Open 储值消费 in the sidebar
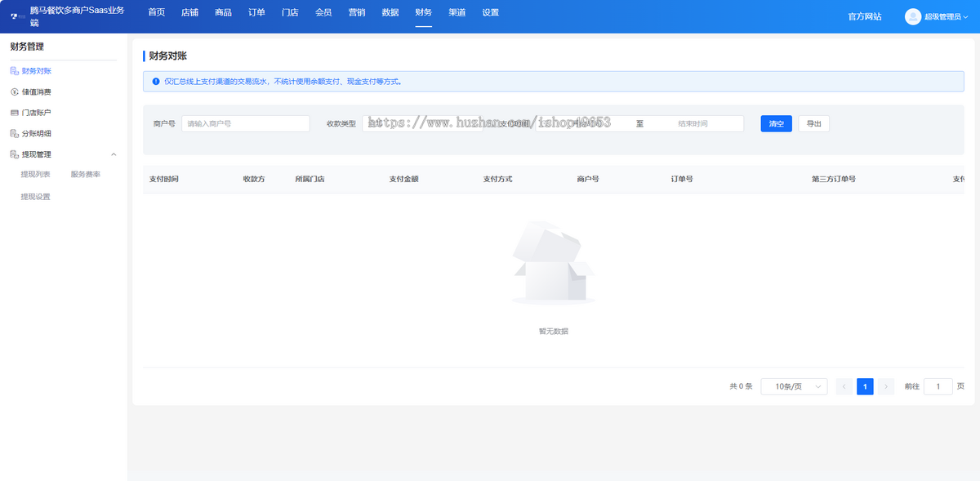 pyautogui.click(x=37, y=92)
